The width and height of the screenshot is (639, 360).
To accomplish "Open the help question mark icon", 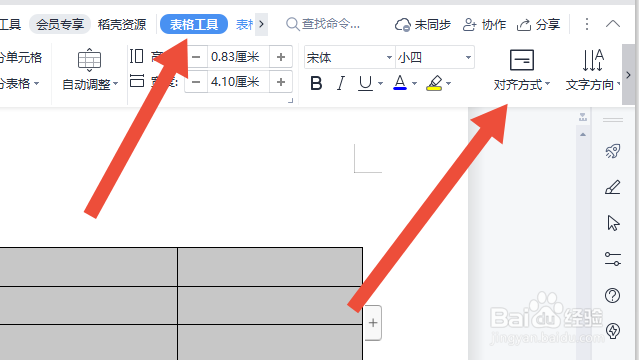I will (x=613, y=295).
